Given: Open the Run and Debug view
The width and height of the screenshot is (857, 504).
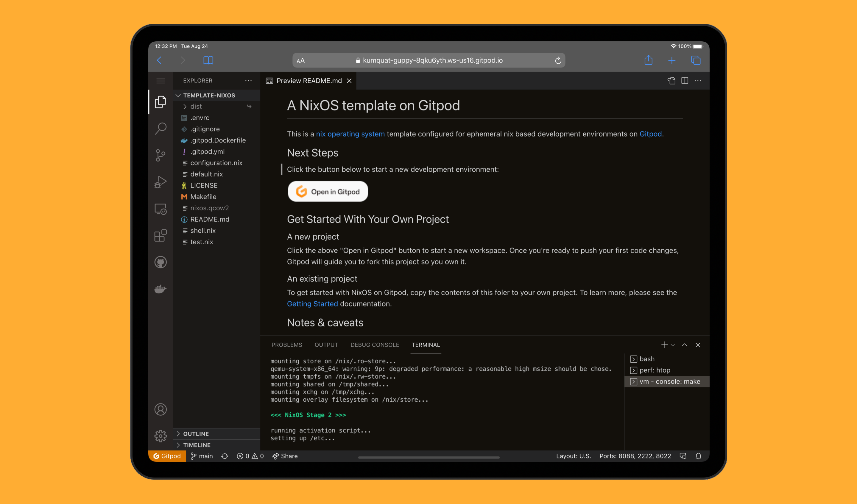Looking at the screenshot, I should click(160, 182).
